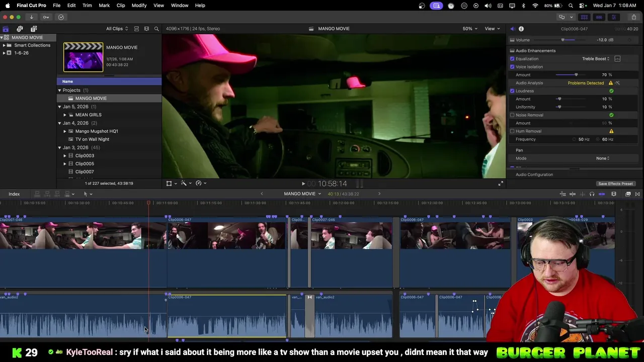Click the Save Effects Preset button
The image size is (644, 362).
coord(615,184)
